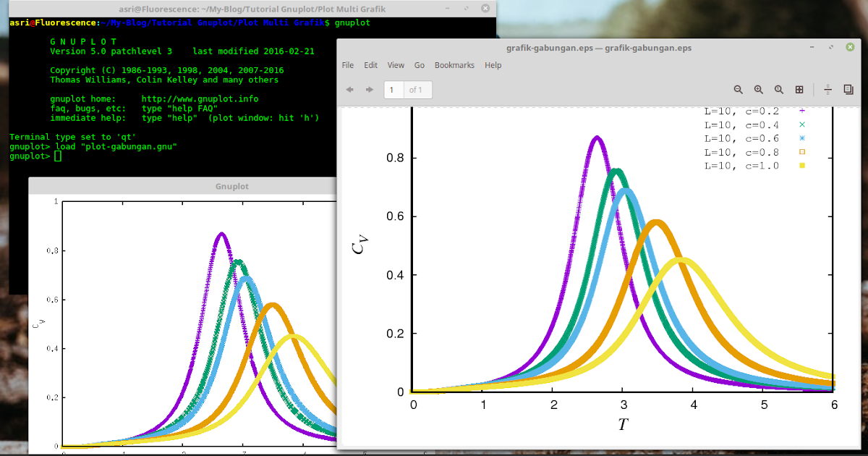The width and height of the screenshot is (868, 456).
Task: Open the Edit menu in the document viewer
Action: pos(370,65)
